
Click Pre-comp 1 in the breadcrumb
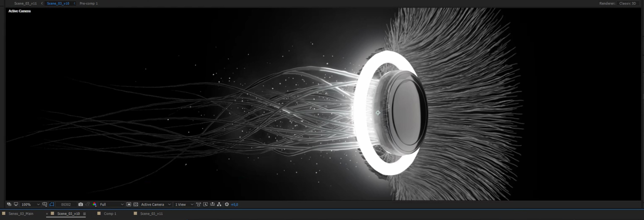[x=89, y=3]
